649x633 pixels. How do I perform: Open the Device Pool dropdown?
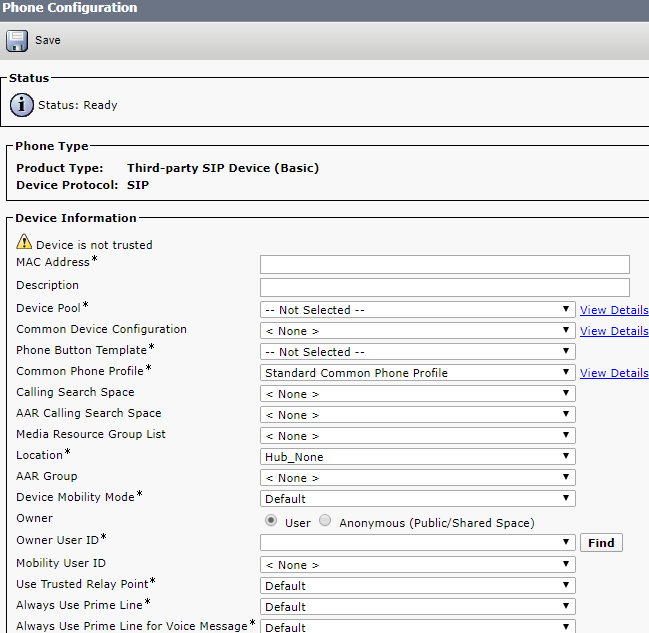point(417,310)
